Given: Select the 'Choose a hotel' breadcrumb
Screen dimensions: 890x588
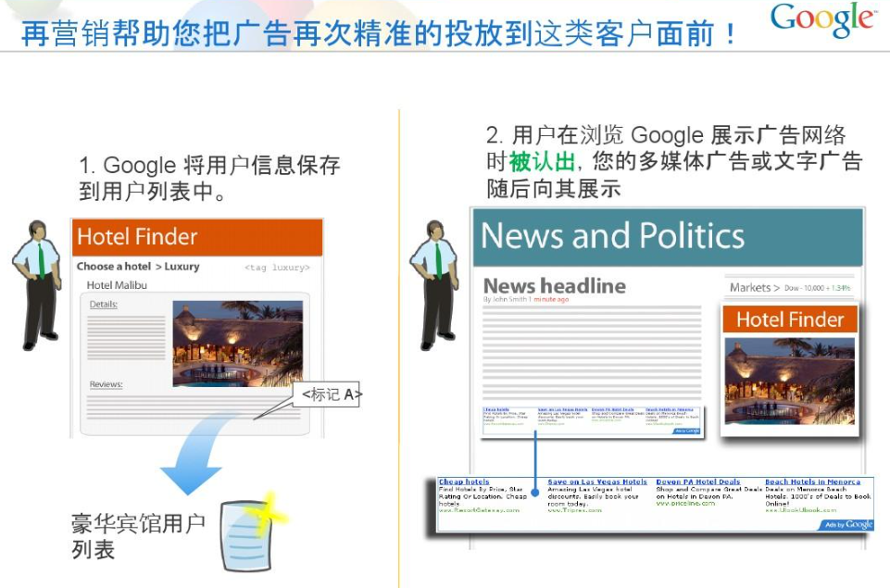Looking at the screenshot, I should point(114,266).
